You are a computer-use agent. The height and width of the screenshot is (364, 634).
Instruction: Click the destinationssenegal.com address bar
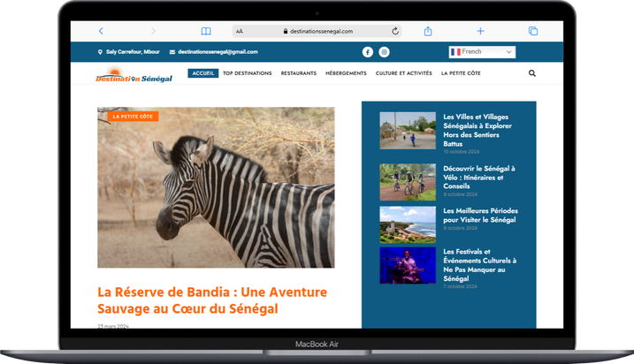tap(317, 31)
